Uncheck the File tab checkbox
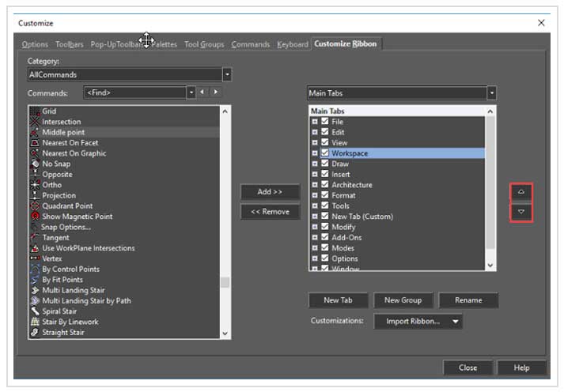 (x=325, y=121)
